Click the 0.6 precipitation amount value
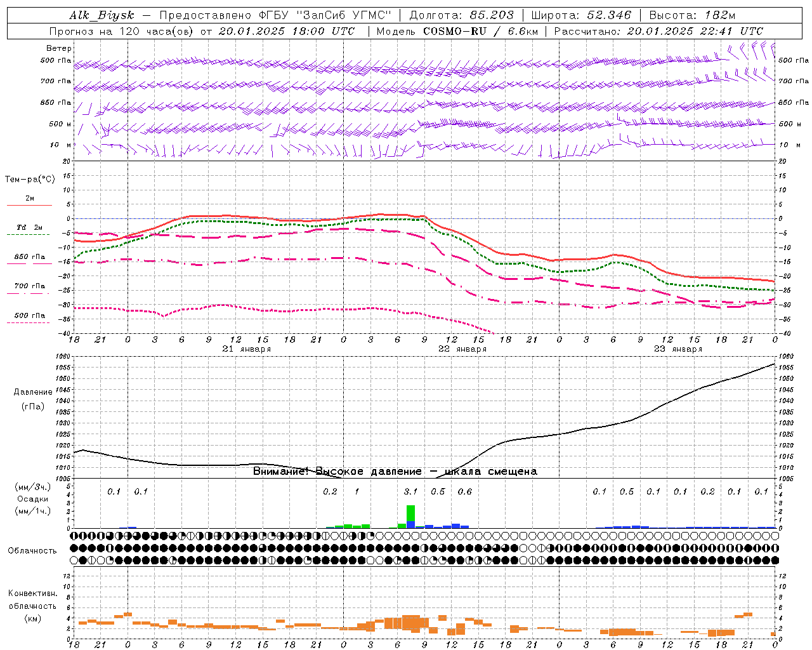The width and height of the screenshot is (812, 650). [464, 492]
